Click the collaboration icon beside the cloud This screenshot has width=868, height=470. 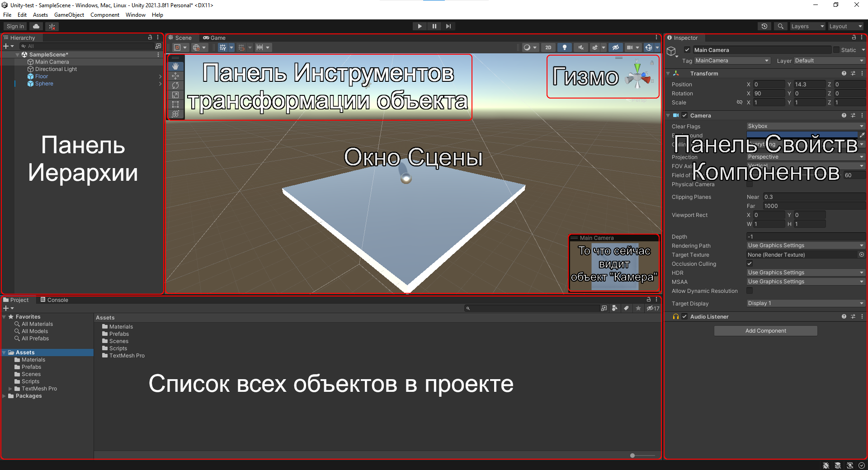(x=52, y=26)
